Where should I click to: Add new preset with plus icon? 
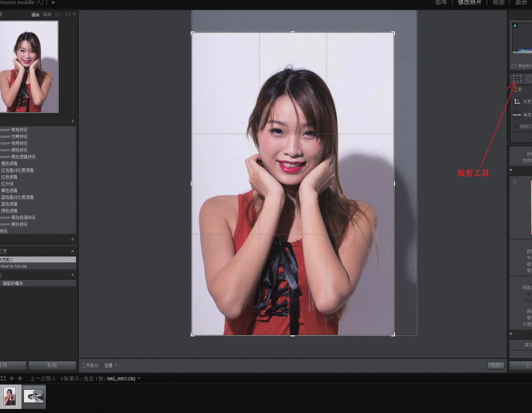[73, 121]
